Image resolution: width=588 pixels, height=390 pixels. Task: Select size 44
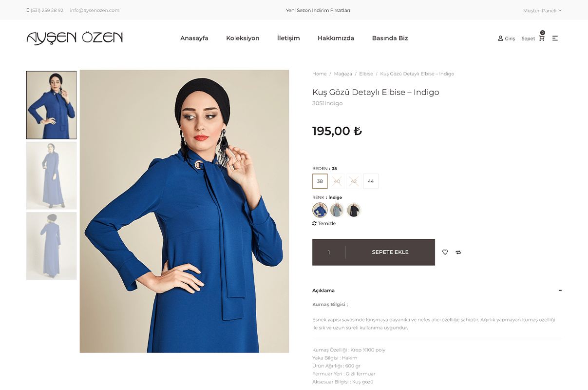click(371, 181)
